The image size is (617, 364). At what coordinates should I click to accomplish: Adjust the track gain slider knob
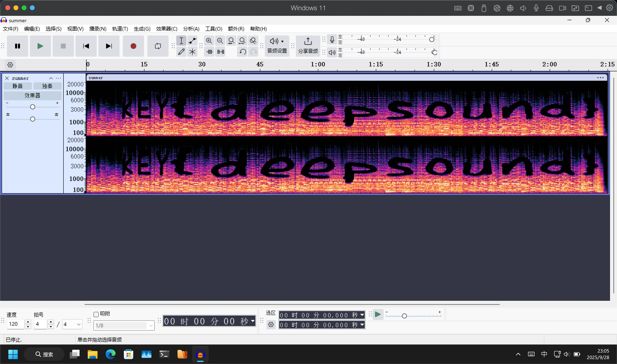click(32, 107)
